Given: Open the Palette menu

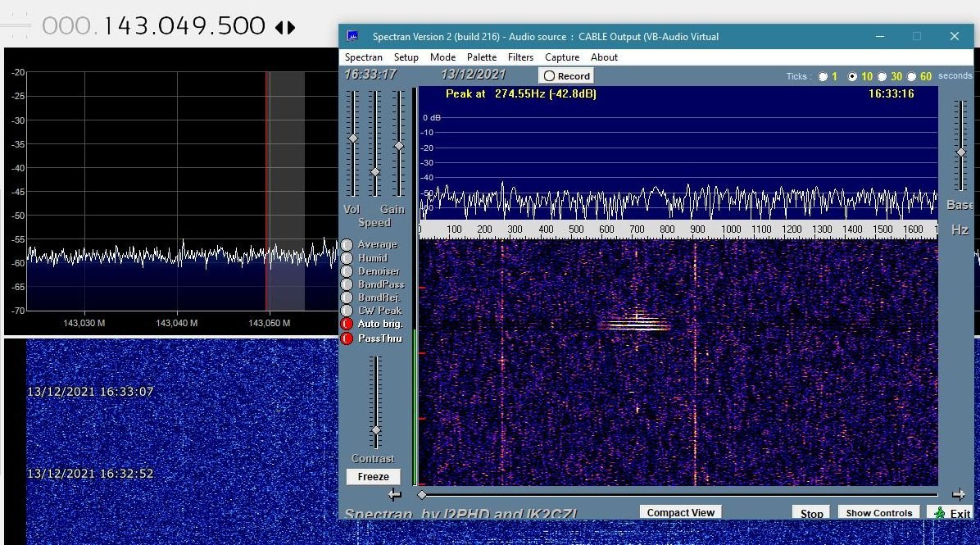Looking at the screenshot, I should click(x=482, y=57).
